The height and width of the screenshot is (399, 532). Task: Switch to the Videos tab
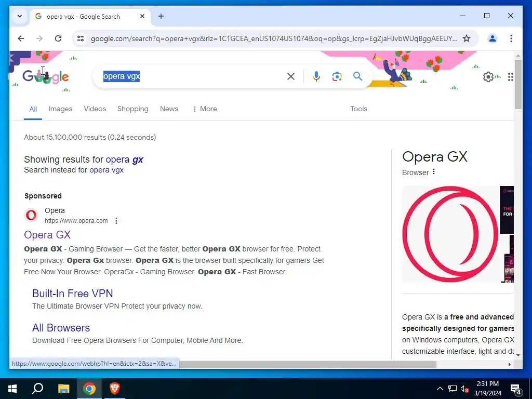pyautogui.click(x=95, y=109)
